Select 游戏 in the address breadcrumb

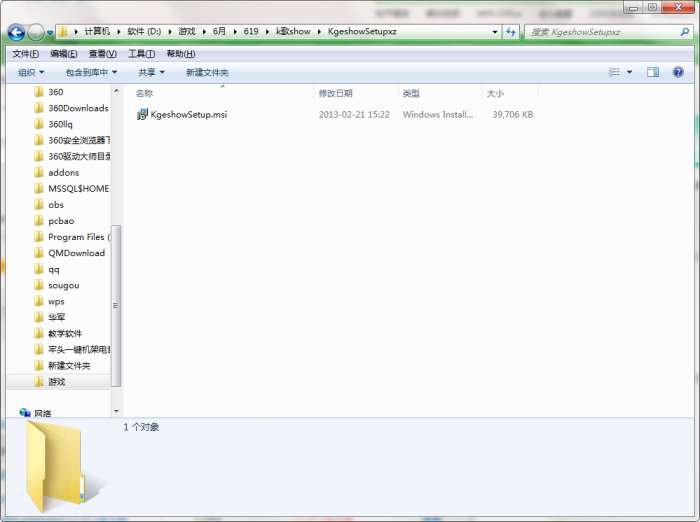(187, 31)
